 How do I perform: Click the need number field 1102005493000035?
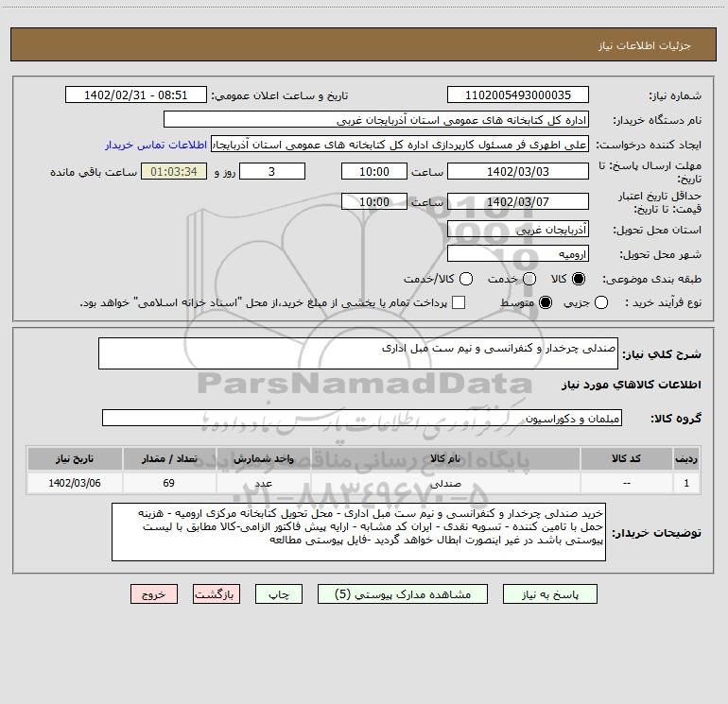[518, 95]
